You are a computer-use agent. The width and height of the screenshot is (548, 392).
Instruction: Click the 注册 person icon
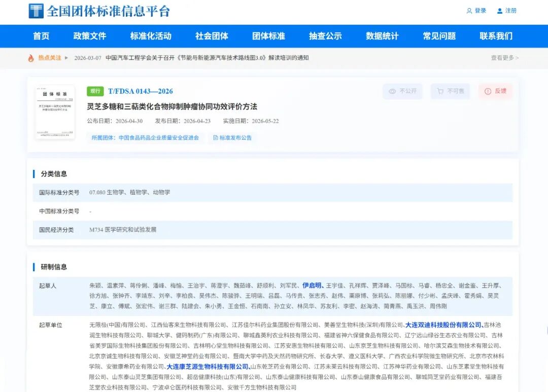pyautogui.click(x=500, y=11)
